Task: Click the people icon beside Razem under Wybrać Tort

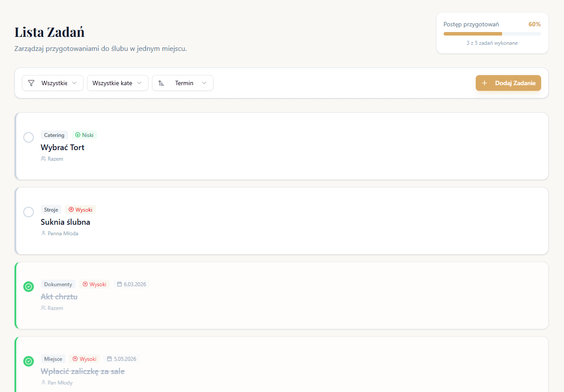Action: pos(43,159)
